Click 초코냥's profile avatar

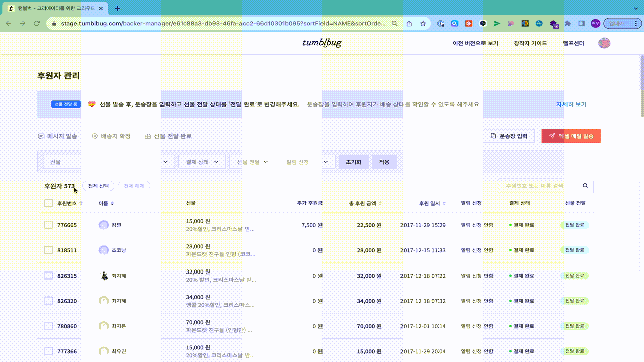tap(104, 250)
